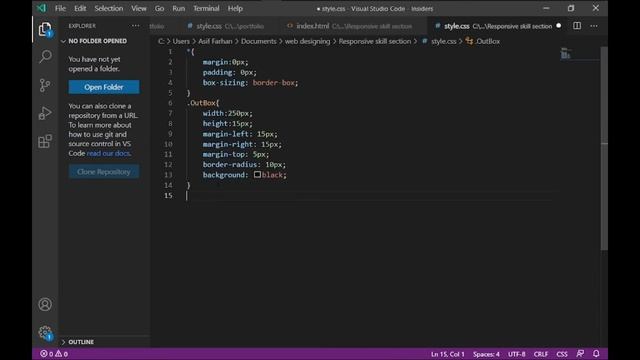Open the View menu

tap(139, 8)
